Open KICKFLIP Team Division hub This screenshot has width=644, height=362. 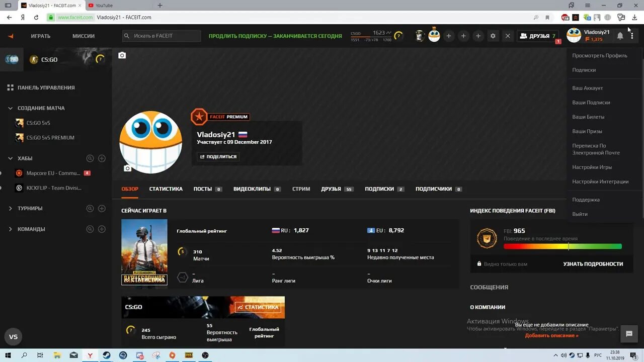coord(48,188)
